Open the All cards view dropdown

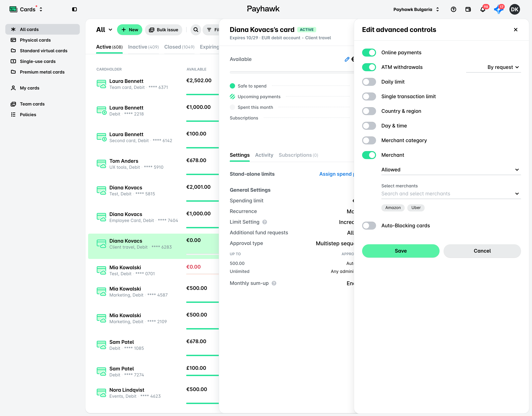coord(104,30)
